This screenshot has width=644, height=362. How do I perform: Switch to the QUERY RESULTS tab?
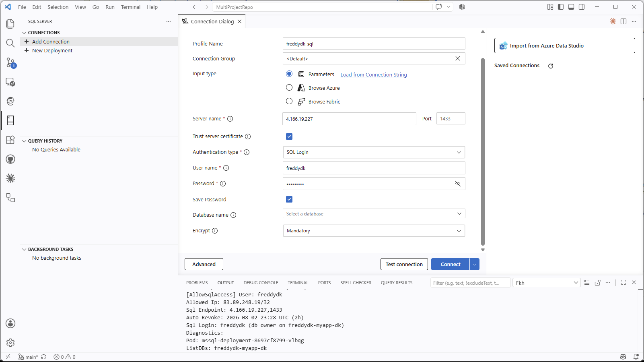click(397, 283)
